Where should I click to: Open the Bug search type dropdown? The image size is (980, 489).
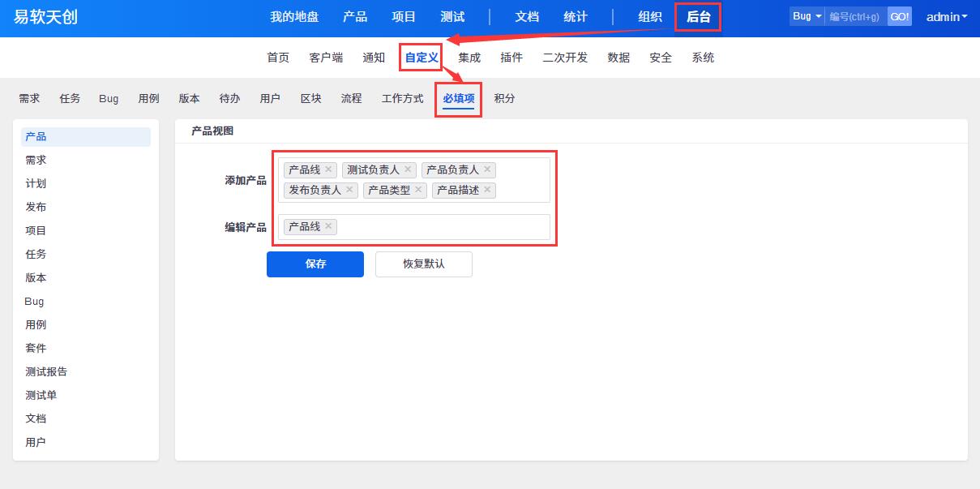[807, 16]
